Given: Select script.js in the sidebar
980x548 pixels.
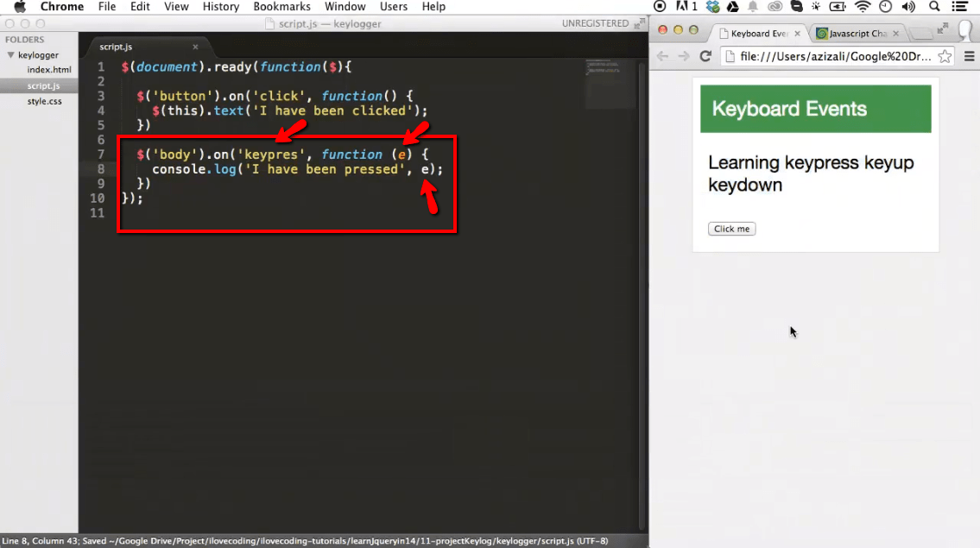Looking at the screenshot, I should coord(43,85).
